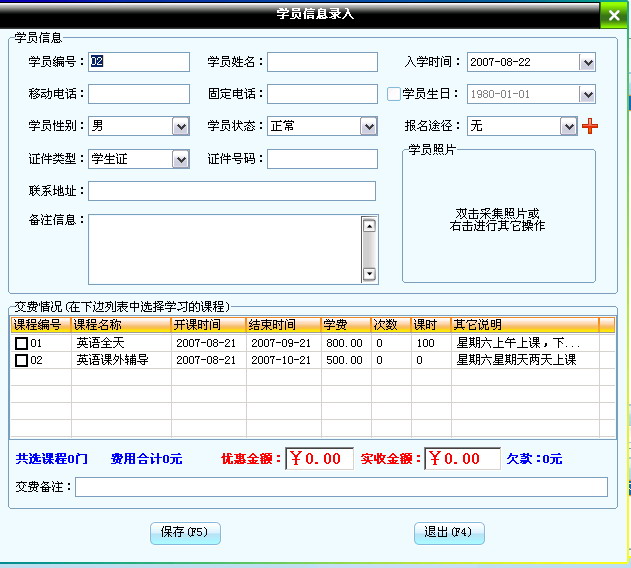
Task: Click the 学员照片 capture area
Action: pyautogui.click(x=498, y=220)
